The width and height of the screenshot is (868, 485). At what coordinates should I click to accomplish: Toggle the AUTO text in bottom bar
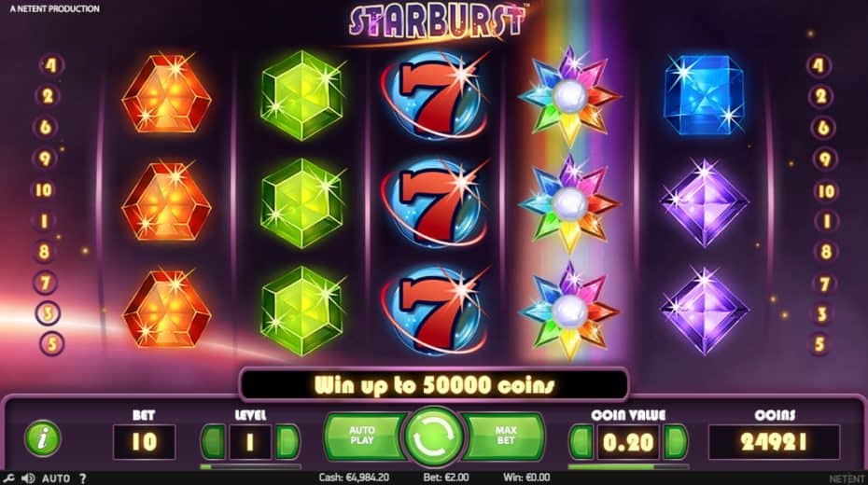[56, 478]
